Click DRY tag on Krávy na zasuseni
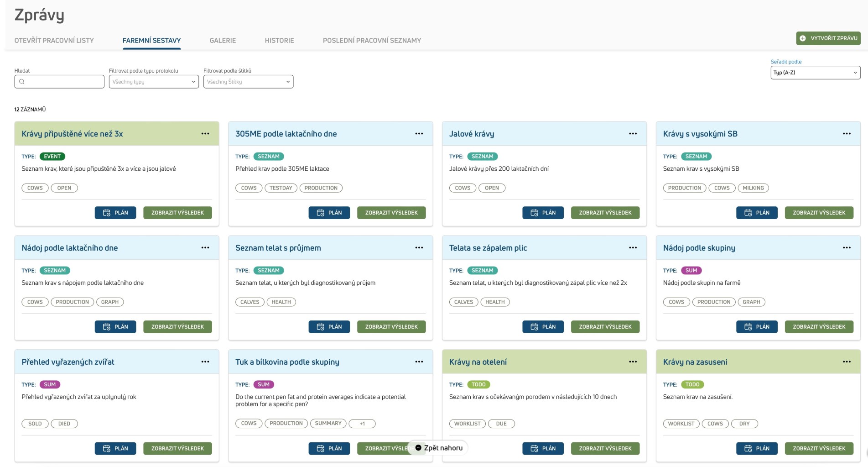Image resolution: width=868 pixels, height=467 pixels. (744, 424)
